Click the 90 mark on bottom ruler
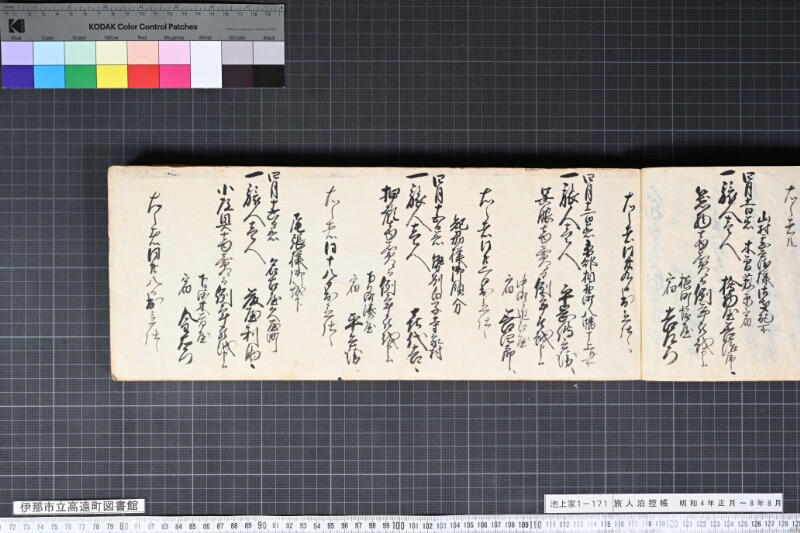Screen dimensions: 800x533 tap(262, 526)
